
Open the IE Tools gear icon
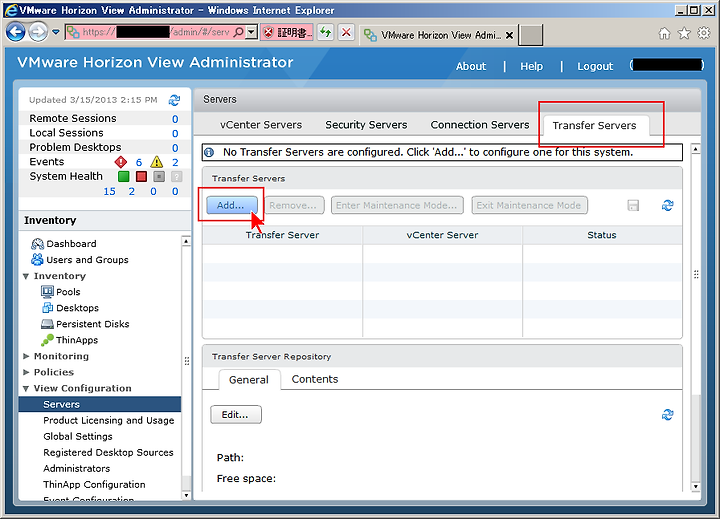tap(703, 33)
